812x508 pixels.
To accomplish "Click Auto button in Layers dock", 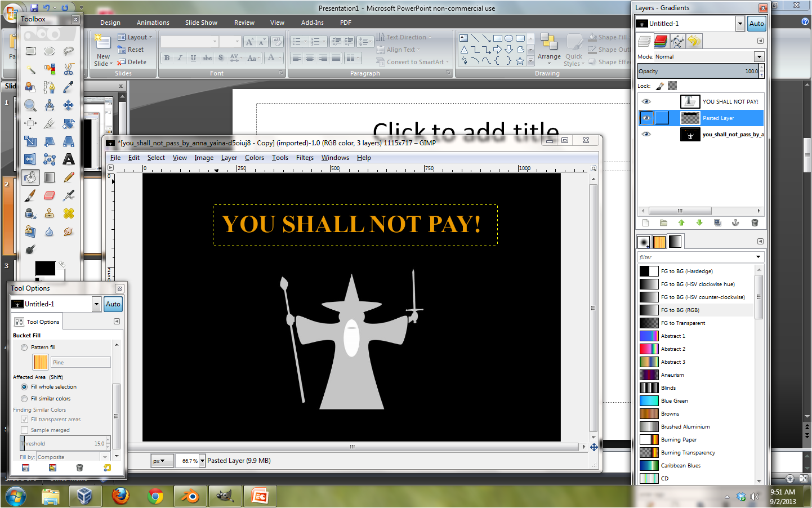I will click(756, 24).
